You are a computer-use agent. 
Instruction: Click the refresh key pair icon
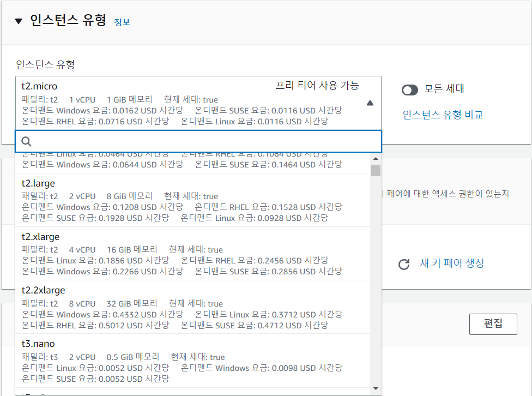coord(404,264)
